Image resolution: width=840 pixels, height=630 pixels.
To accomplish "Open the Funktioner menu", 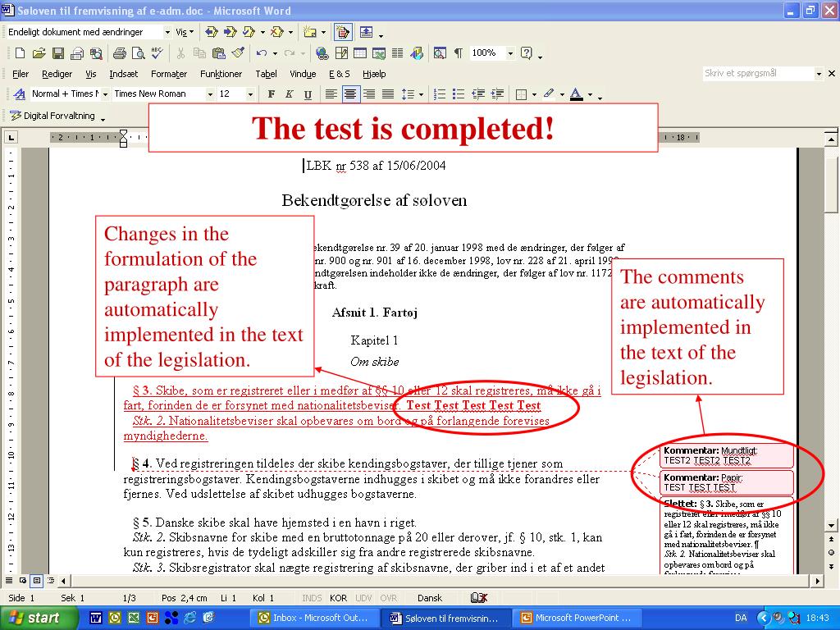I will [221, 74].
